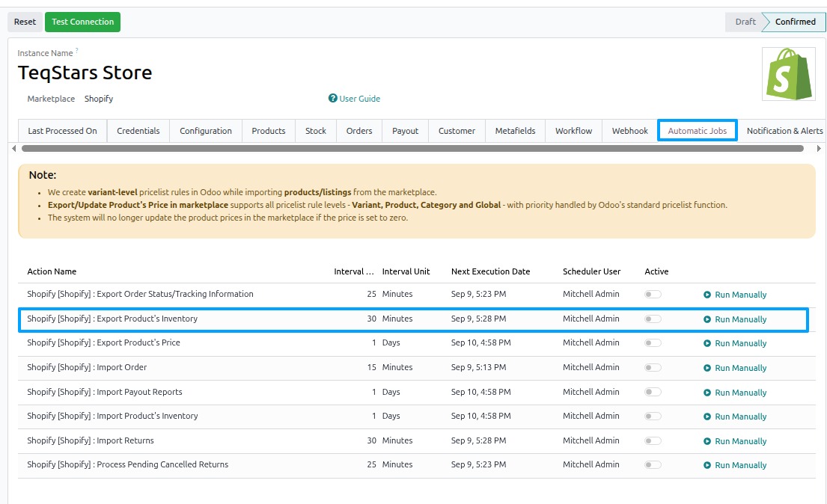The image size is (827, 504).
Task: Click play icon for Import Product's Inventory row
Action: [x=707, y=417]
